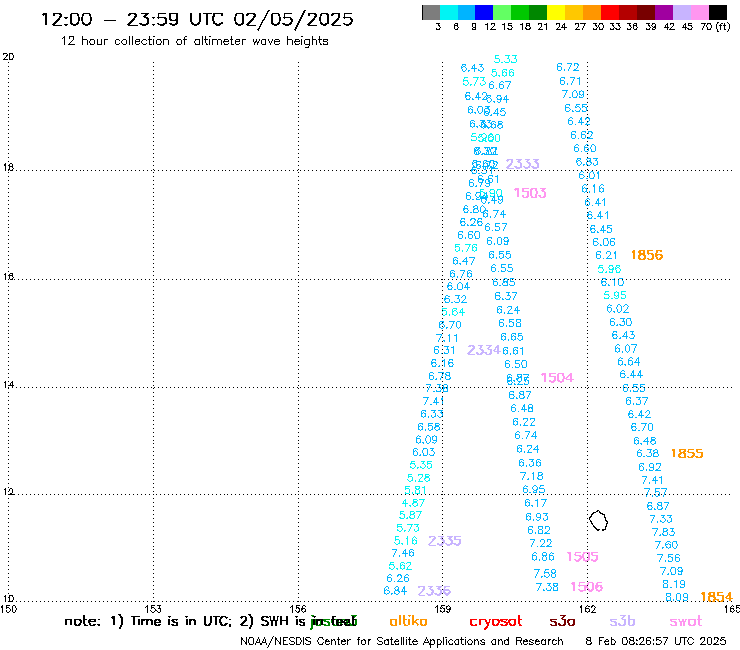740x650 pixels.
Task: Click the NOAA/NESDIS credit footer text
Action: [402, 642]
